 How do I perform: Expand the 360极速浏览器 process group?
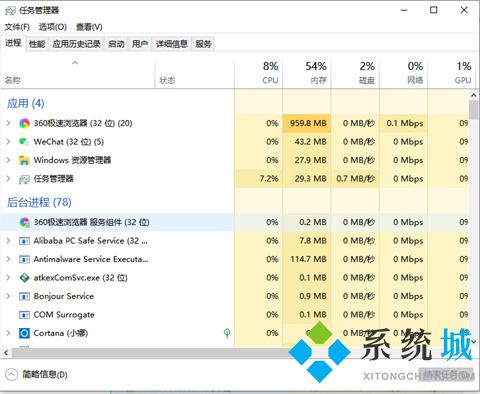pos(8,123)
